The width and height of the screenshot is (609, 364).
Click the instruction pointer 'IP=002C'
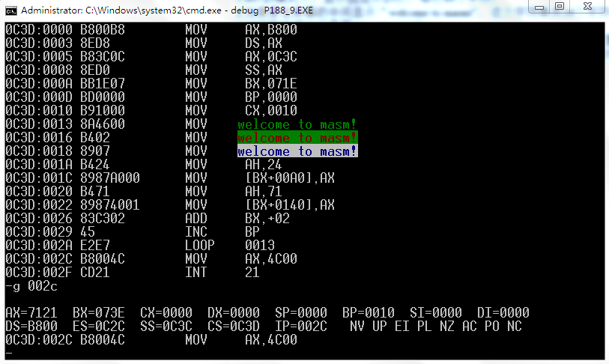click(x=301, y=327)
